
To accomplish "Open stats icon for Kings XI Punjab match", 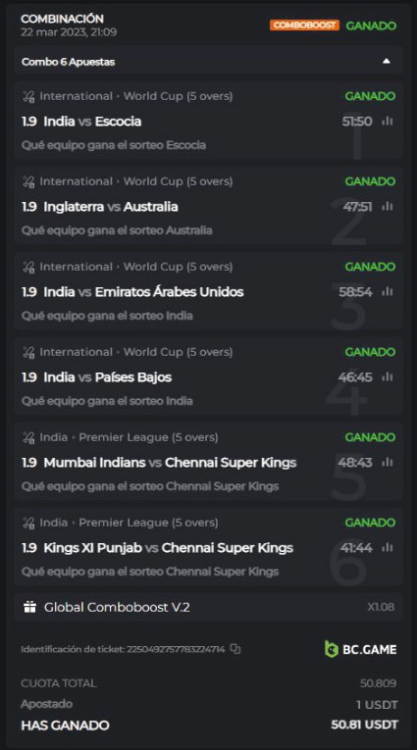I will 387,547.
